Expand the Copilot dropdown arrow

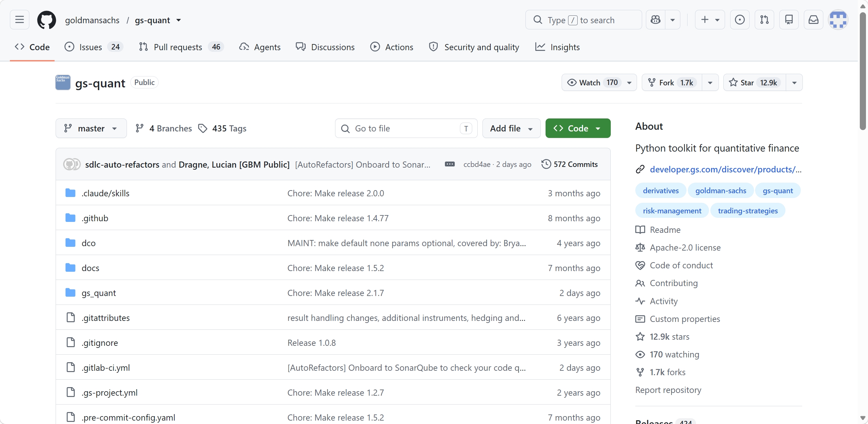[x=672, y=20]
